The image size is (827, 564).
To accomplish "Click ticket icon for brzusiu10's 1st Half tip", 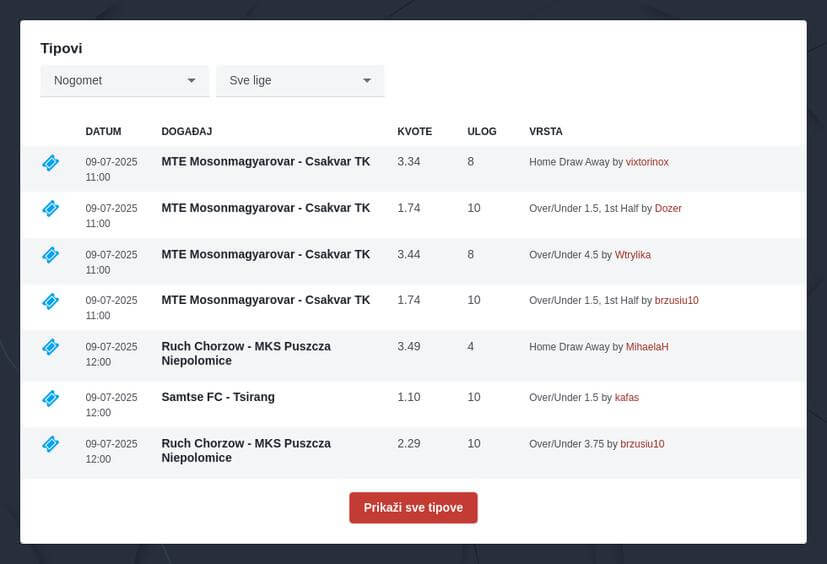I will pos(51,301).
